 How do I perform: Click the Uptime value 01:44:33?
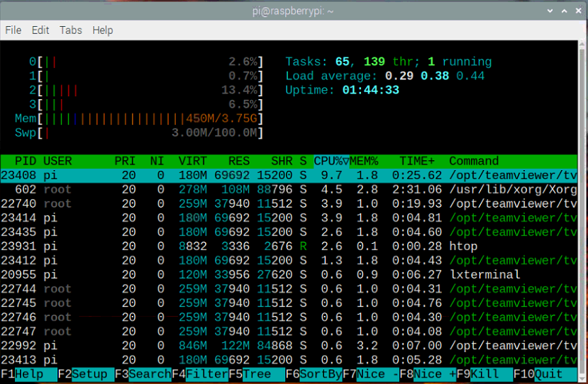370,90
